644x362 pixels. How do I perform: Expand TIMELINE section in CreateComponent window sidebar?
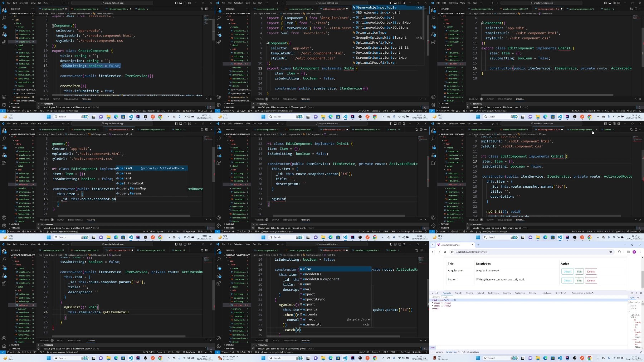[x=15, y=107]
